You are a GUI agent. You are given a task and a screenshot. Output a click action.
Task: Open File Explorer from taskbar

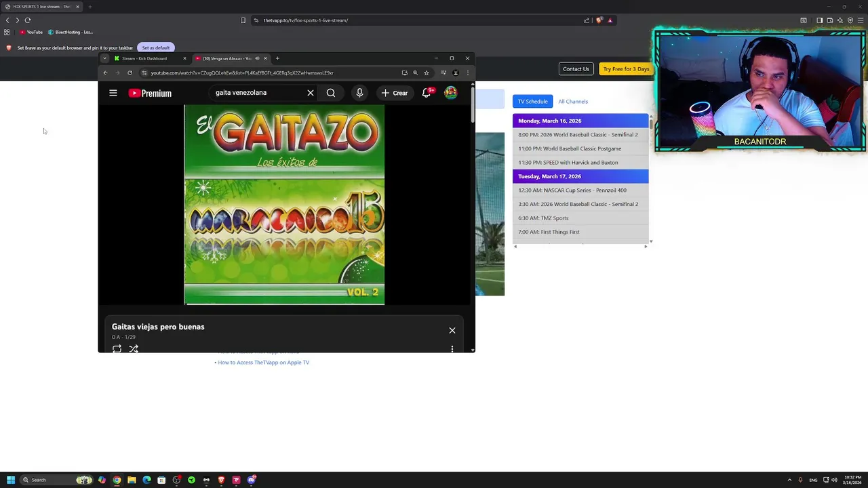(x=132, y=480)
